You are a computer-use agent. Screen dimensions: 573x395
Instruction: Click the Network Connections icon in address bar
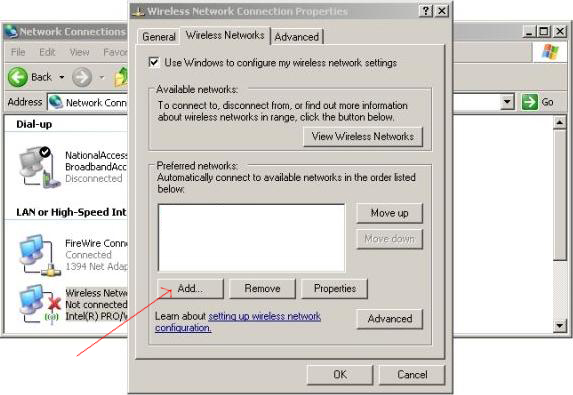pyautogui.click(x=56, y=102)
